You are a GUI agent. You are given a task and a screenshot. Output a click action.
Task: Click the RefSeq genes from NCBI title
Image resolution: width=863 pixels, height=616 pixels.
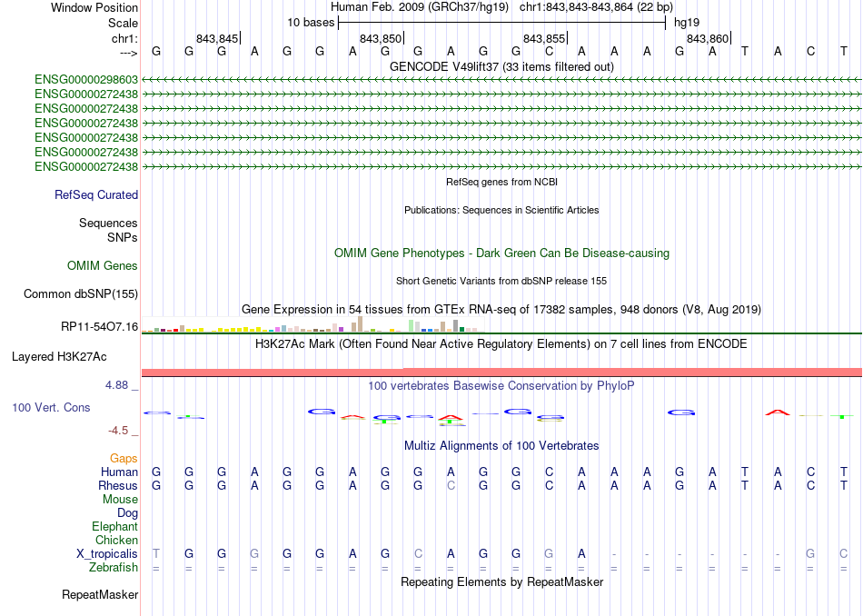tap(502, 182)
